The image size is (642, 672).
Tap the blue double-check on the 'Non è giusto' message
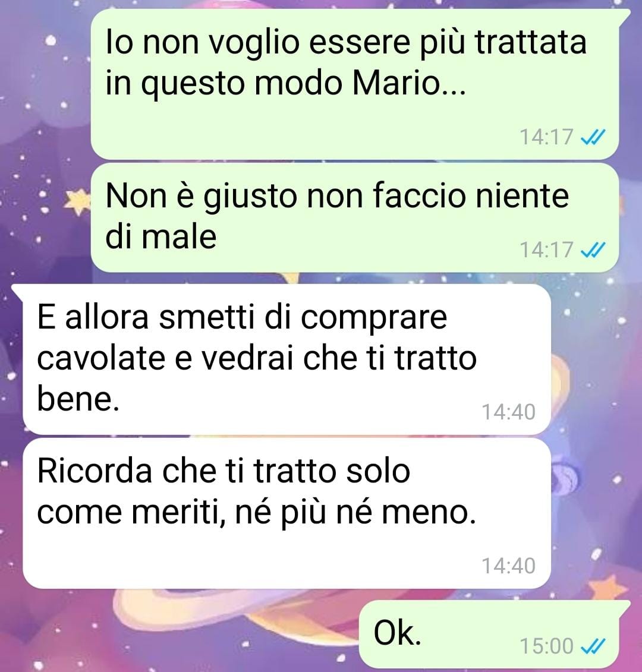(593, 250)
